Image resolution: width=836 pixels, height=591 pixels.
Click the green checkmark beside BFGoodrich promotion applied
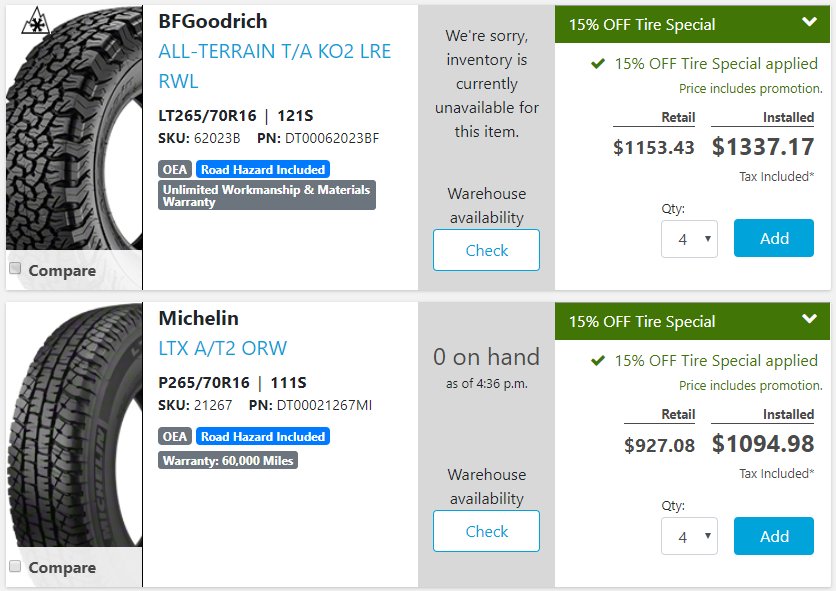pos(598,64)
